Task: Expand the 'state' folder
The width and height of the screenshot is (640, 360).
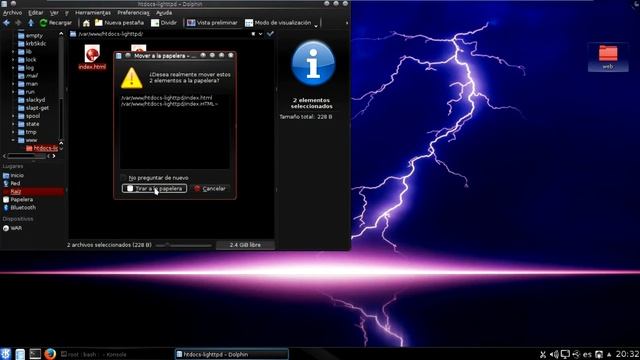Action: point(13,124)
